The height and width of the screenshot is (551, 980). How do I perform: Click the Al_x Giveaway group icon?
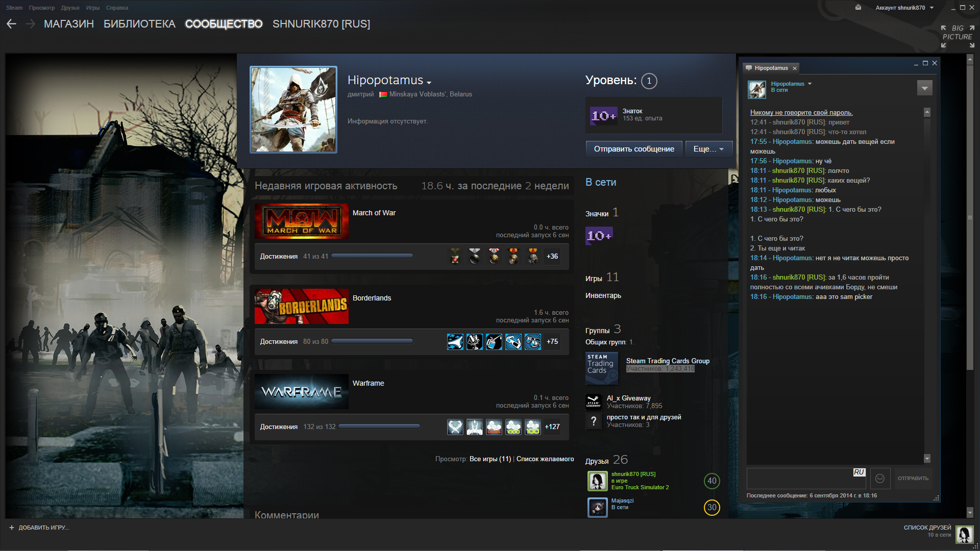pyautogui.click(x=593, y=402)
